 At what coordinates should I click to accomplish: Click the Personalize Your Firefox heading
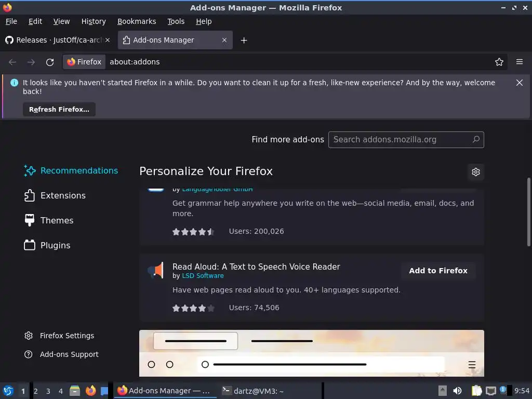pyautogui.click(x=206, y=171)
